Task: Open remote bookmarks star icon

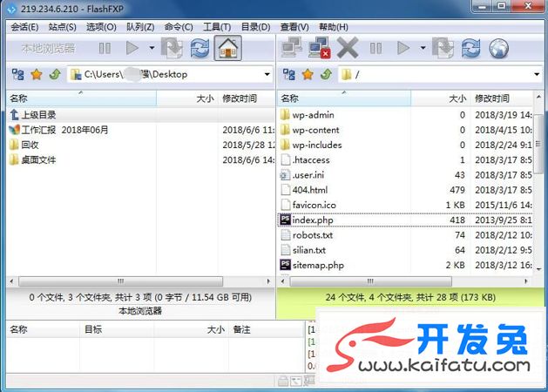Action: coord(308,74)
